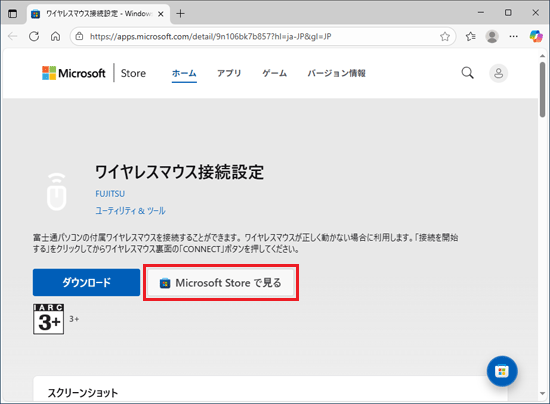The height and width of the screenshot is (404, 550).
Task: Click the ワイヤレスマウス接続設定 app title
Action: click(x=180, y=172)
